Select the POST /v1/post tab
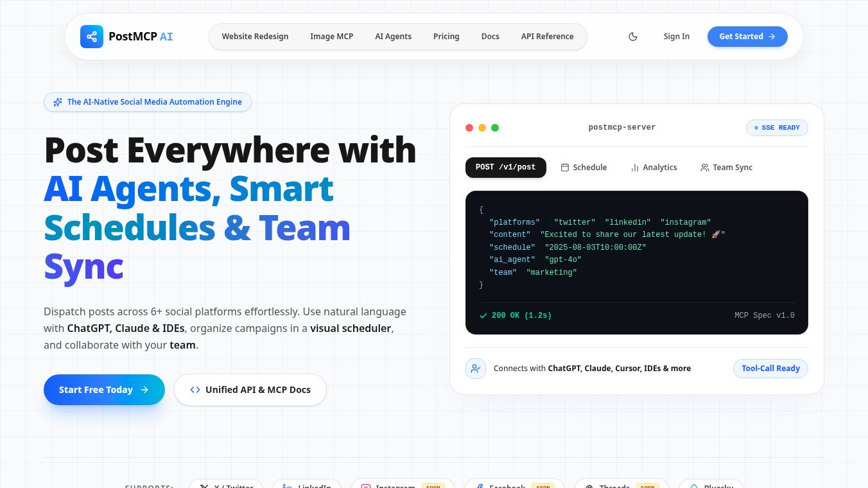 506,168
